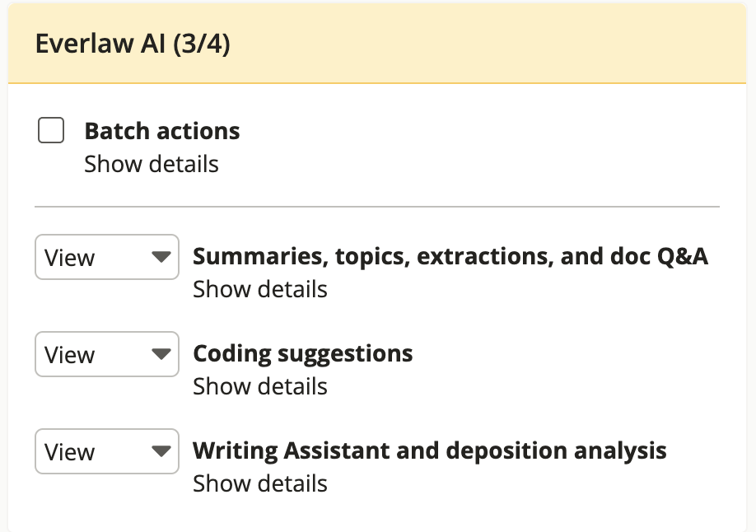Click the Batch actions permission label
The image size is (756, 532).
(162, 131)
